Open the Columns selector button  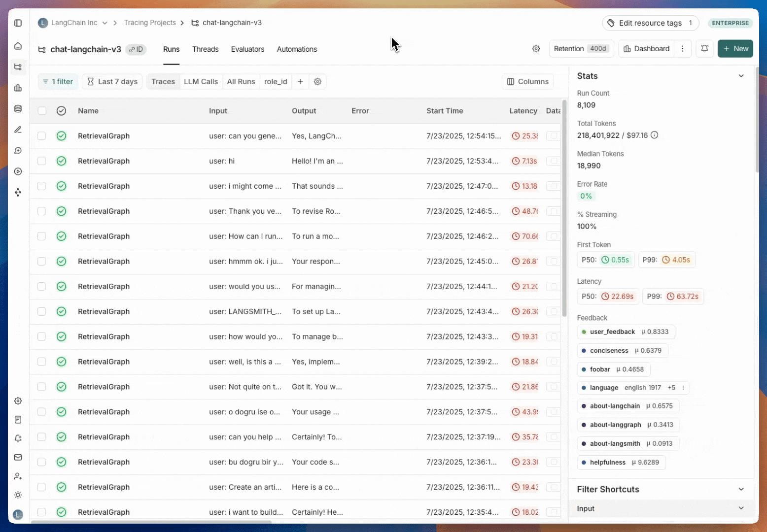527,82
